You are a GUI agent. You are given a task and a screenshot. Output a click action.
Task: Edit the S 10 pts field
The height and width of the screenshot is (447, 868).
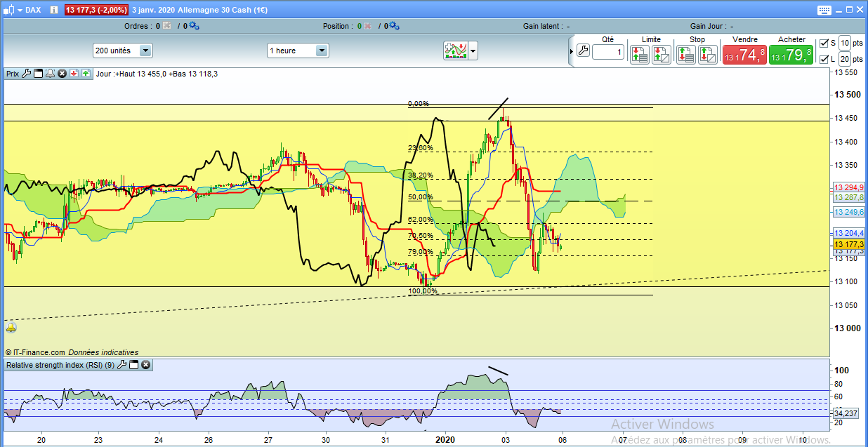[x=844, y=43]
